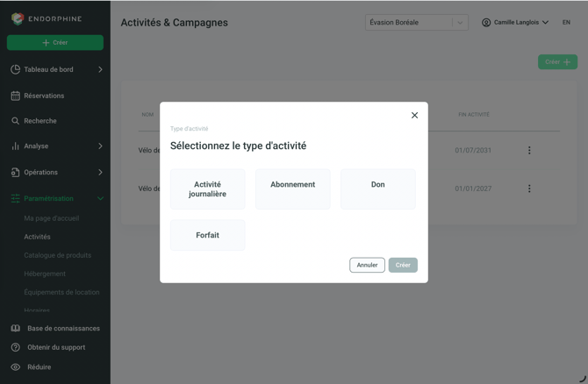Collapse the Paramétrisation section chevron
Screen dimensions: 588x384
pos(101,198)
